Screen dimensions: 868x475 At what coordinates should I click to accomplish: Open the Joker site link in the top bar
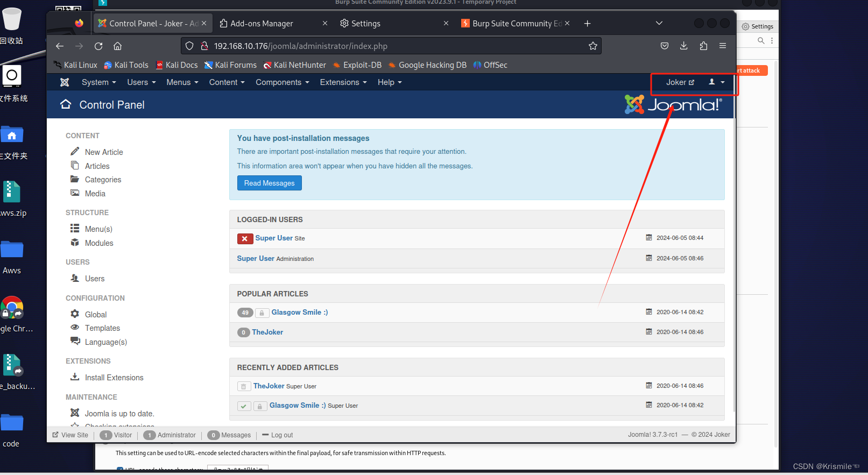click(x=680, y=82)
